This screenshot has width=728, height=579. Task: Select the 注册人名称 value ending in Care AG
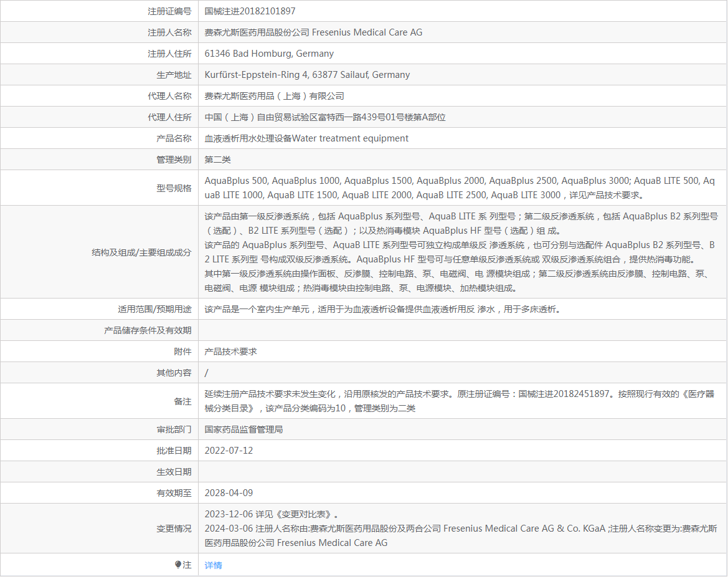point(313,32)
